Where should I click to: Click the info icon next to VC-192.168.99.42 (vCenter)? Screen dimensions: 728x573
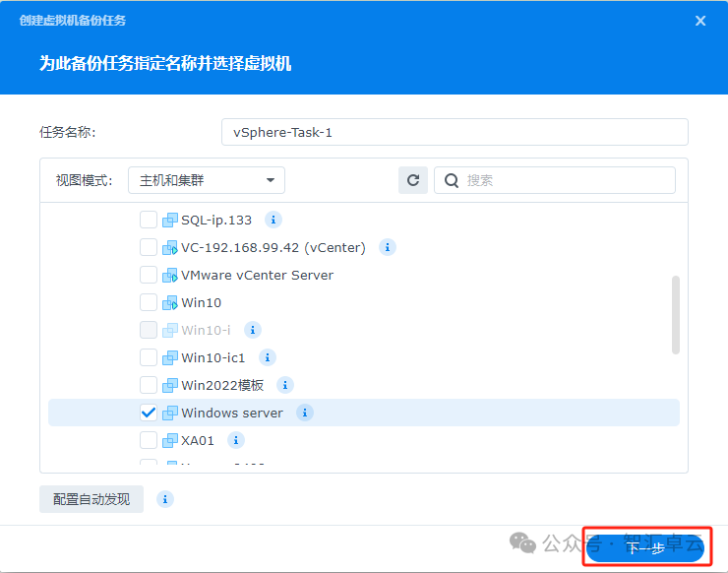[388, 247]
